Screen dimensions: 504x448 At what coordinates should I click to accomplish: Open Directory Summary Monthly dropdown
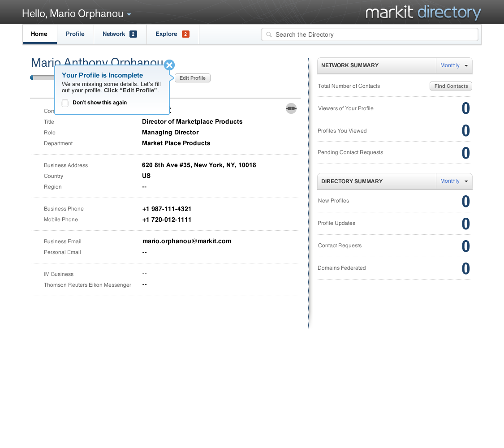click(x=454, y=181)
